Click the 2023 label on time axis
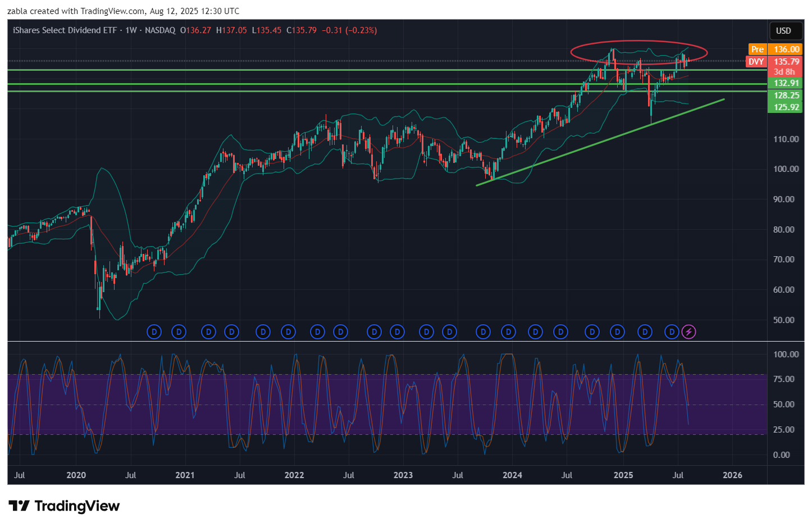 [x=403, y=475]
